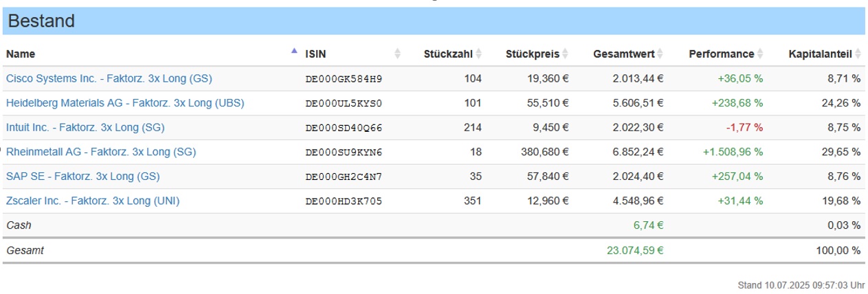The height and width of the screenshot is (294, 868).
Task: Sort by Stückzahl using arrow icon
Action: click(x=479, y=54)
